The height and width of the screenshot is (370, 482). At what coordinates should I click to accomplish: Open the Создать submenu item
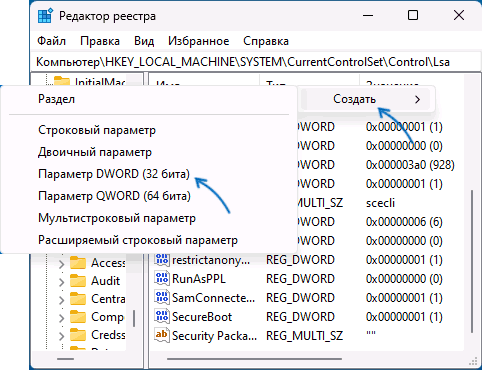[366, 99]
